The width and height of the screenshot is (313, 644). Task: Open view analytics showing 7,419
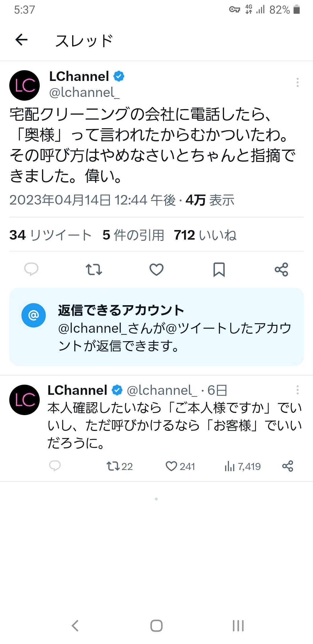pos(243,466)
